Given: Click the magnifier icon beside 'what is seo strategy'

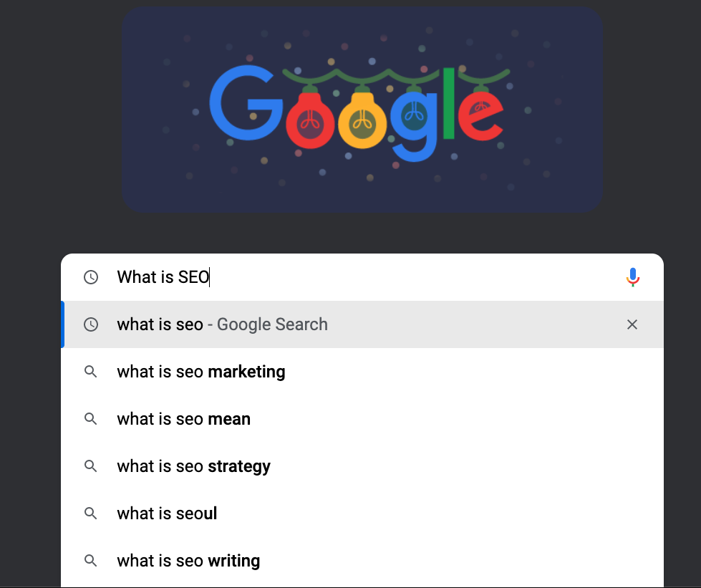Looking at the screenshot, I should point(91,466).
